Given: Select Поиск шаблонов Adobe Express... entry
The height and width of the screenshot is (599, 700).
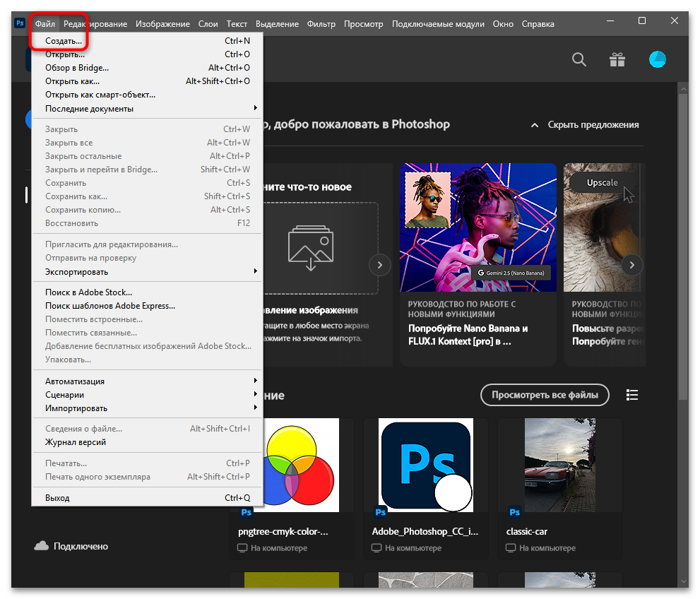Looking at the screenshot, I should tap(148, 306).
